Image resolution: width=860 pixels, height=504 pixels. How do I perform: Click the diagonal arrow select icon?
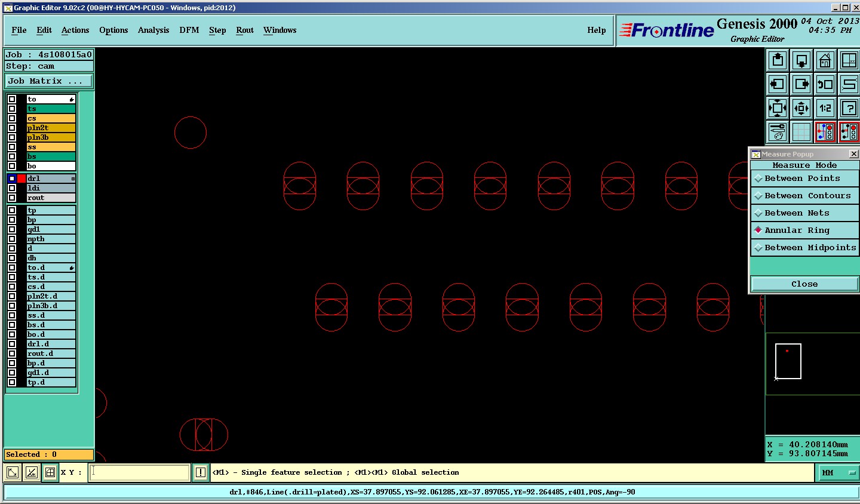pos(12,473)
